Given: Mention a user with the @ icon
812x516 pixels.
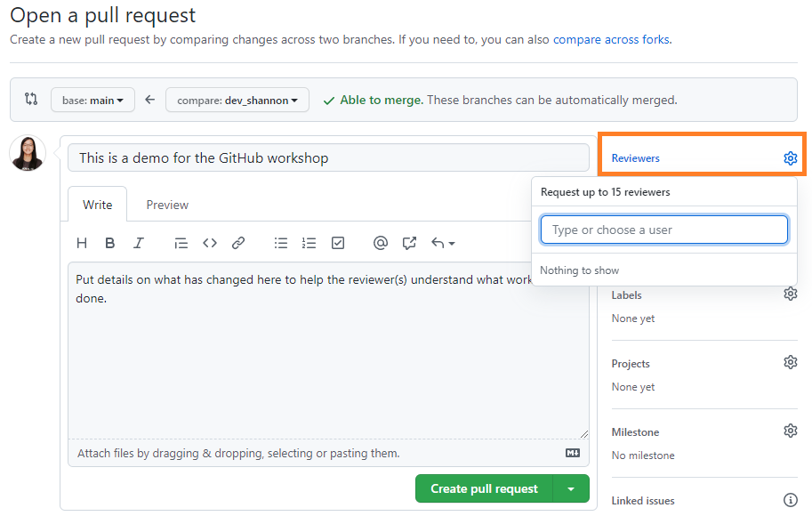Looking at the screenshot, I should point(381,243).
